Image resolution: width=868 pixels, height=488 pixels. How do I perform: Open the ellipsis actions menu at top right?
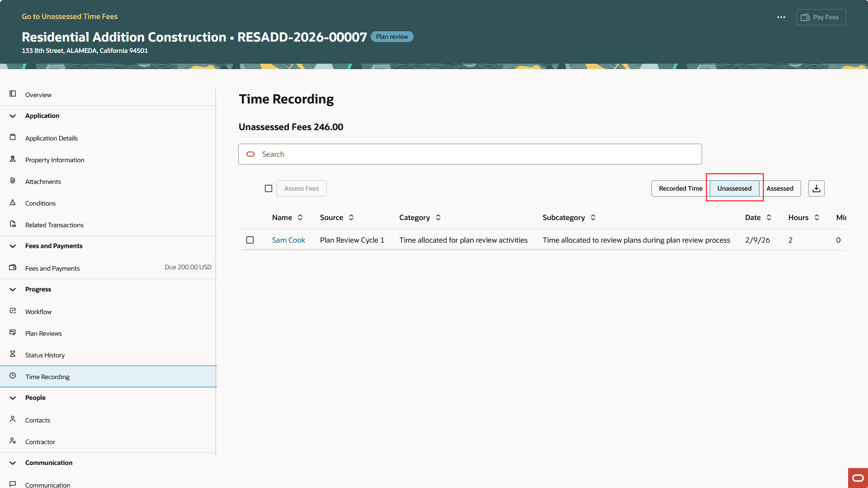pos(781,17)
